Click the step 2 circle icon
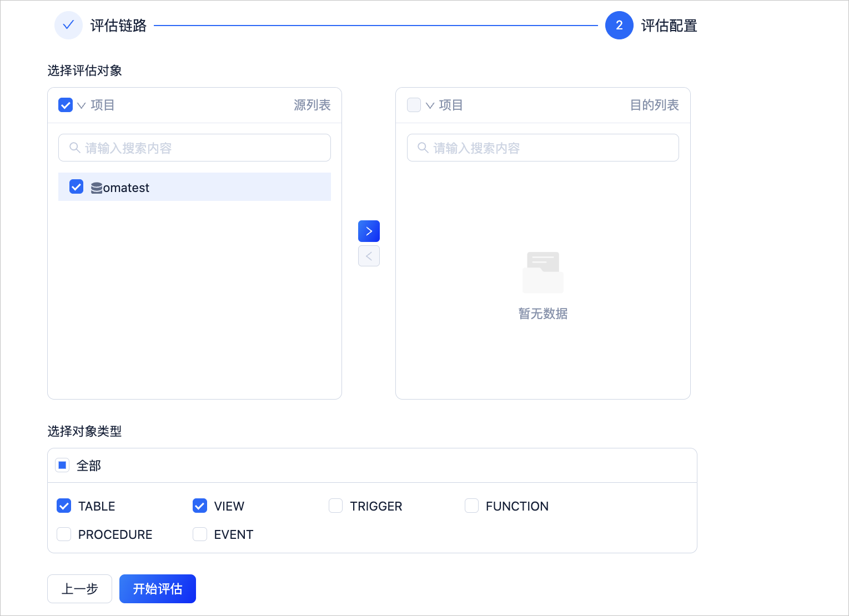Viewport: 849px width, 616px height. (x=619, y=25)
